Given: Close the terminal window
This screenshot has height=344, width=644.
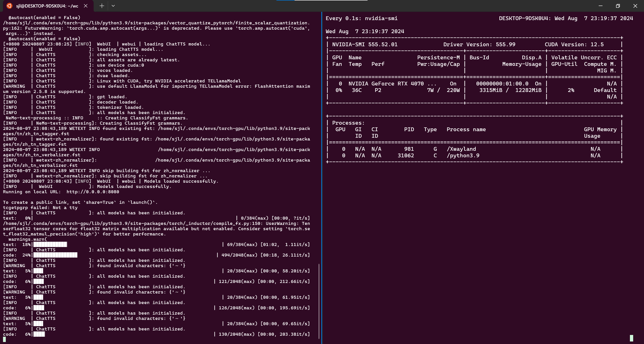Looking at the screenshot, I should click(x=635, y=6).
